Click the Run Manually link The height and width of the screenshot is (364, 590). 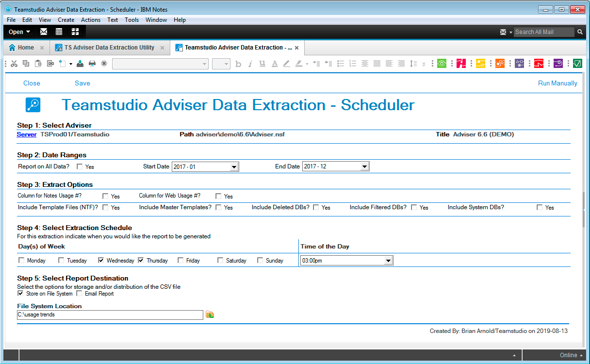pyautogui.click(x=557, y=83)
